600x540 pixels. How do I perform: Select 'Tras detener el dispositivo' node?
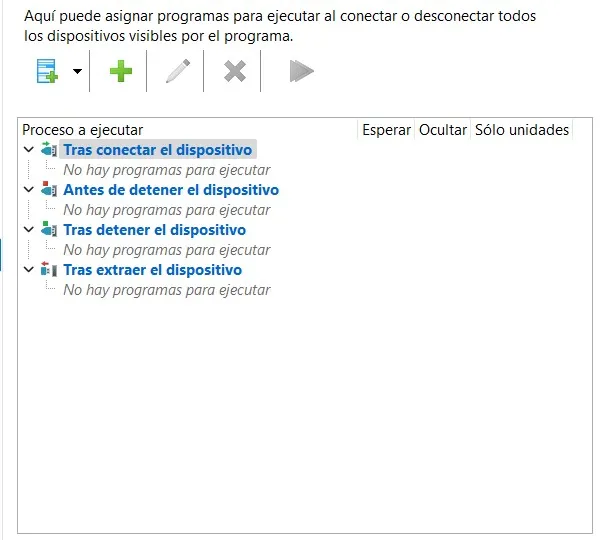[x=155, y=230]
